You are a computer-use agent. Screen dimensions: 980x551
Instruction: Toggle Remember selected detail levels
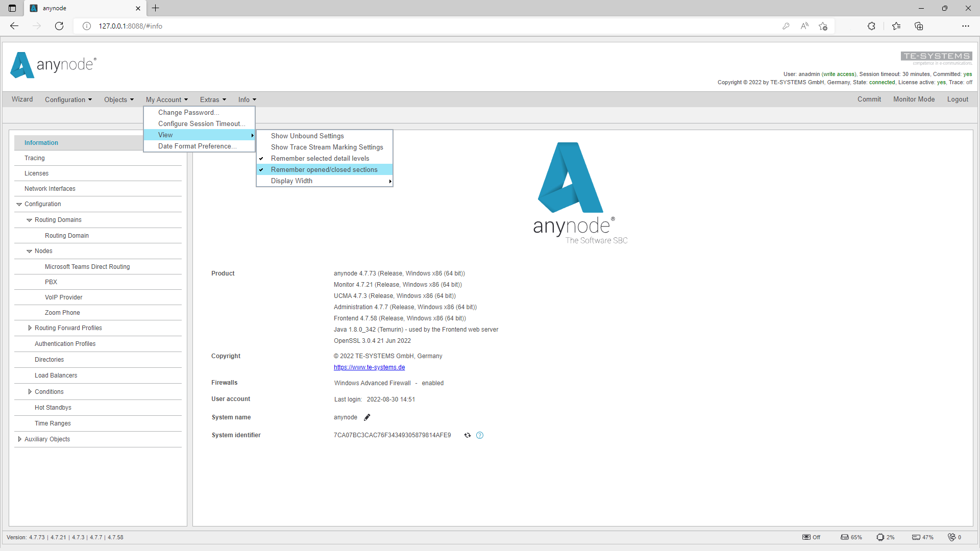tap(325, 159)
